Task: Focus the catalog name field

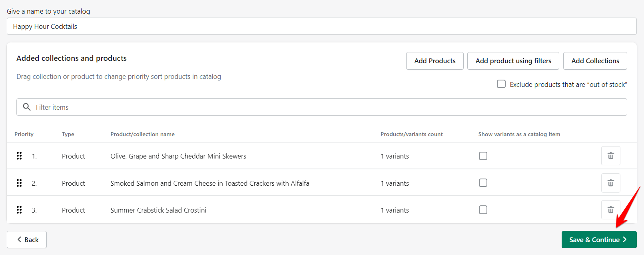Action: click(x=321, y=26)
